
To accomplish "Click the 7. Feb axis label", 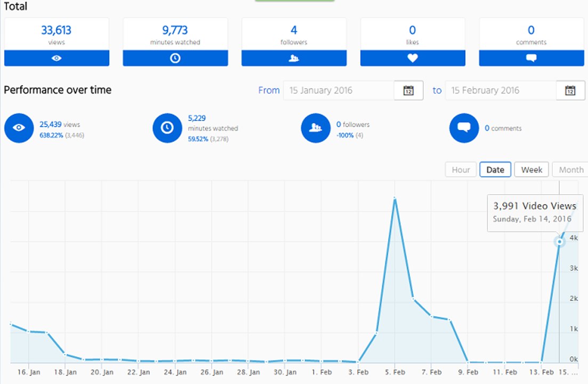I will [432, 372].
